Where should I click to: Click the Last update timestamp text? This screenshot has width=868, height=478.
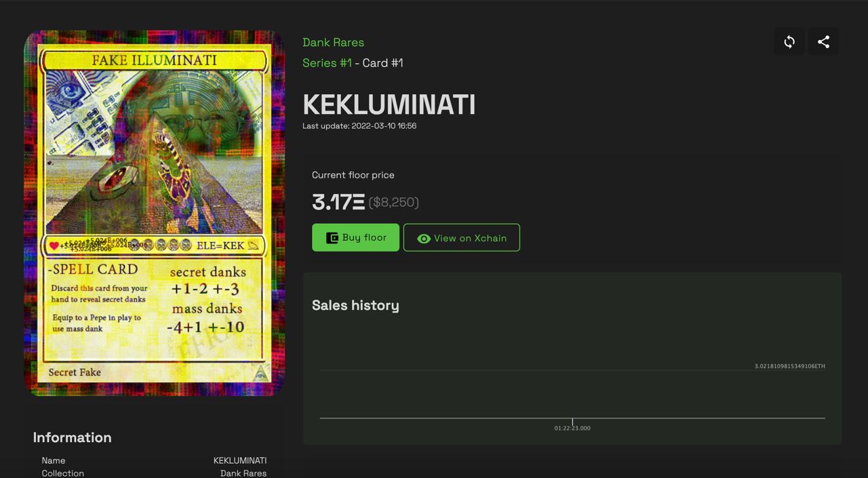pyautogui.click(x=359, y=126)
